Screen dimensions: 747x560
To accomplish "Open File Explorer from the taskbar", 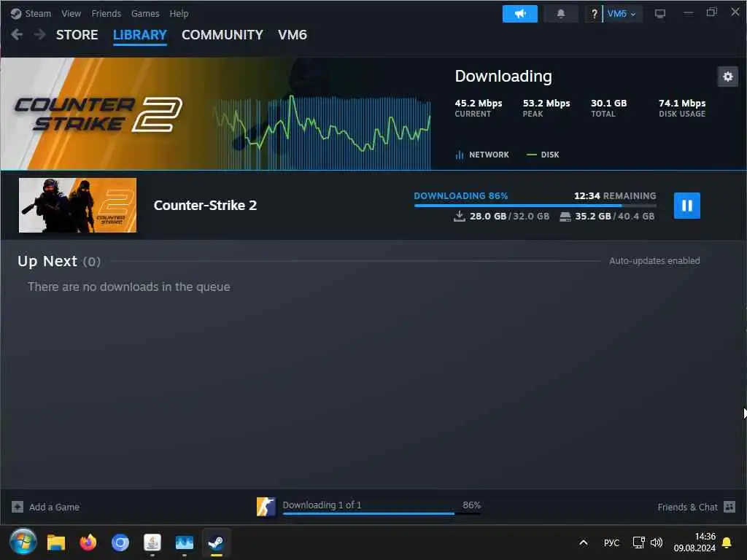I will (55, 542).
